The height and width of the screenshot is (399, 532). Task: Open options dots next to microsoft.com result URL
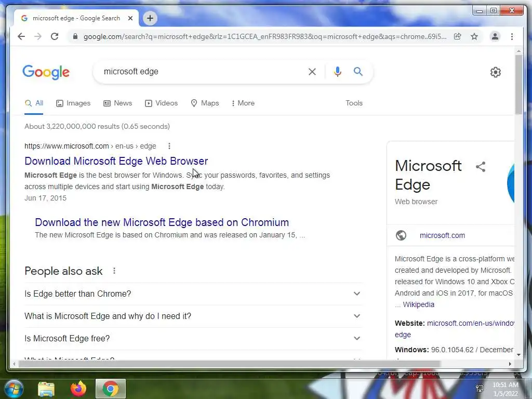tap(169, 146)
